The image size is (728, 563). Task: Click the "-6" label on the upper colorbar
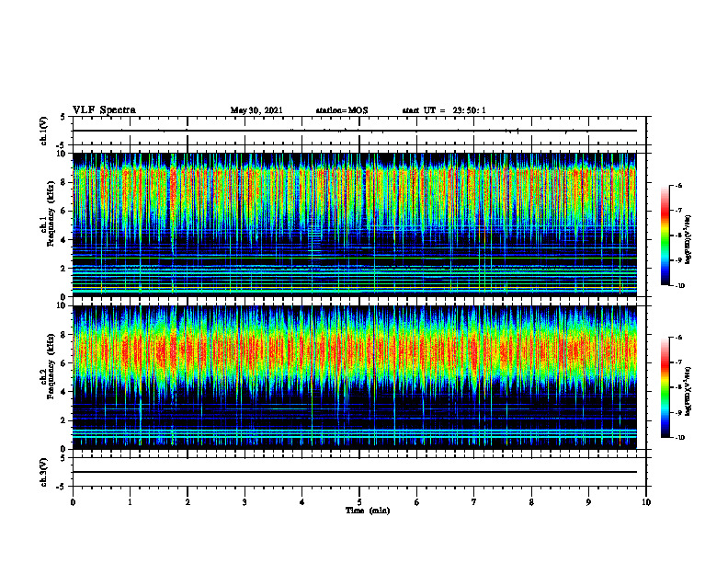678,185
